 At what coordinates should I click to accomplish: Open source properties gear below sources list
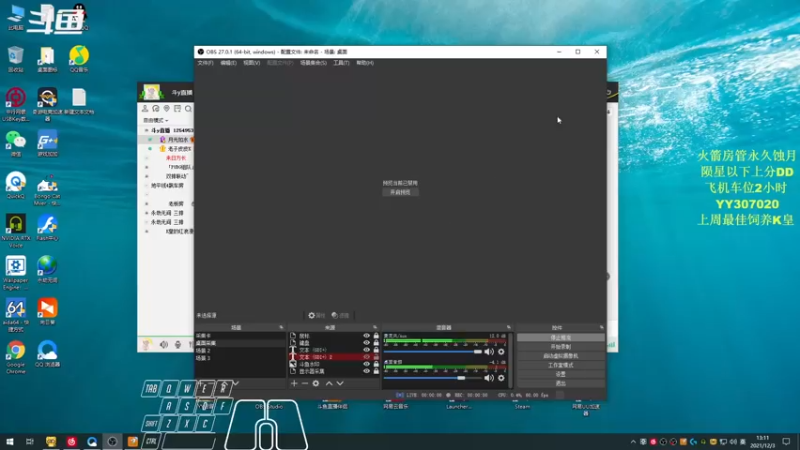point(316,383)
